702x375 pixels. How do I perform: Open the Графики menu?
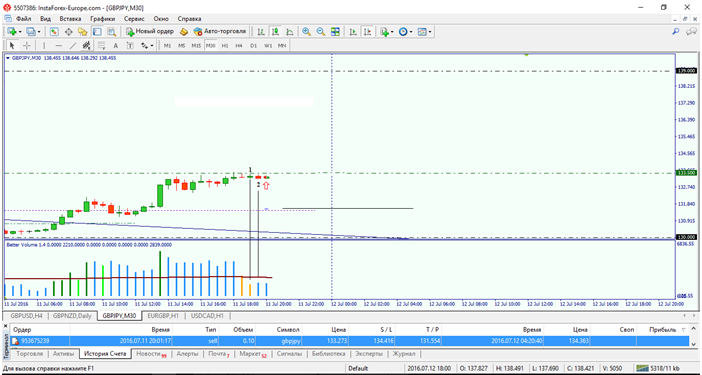pos(103,19)
